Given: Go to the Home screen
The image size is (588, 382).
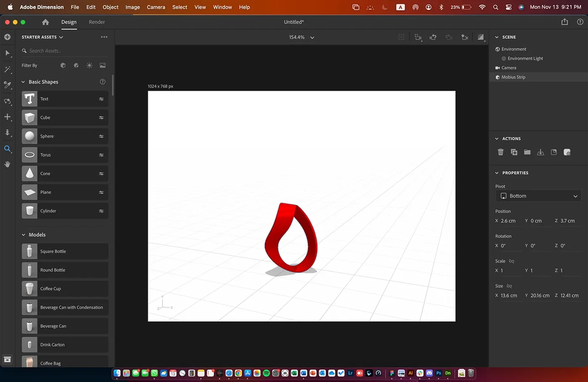Looking at the screenshot, I should (45, 22).
